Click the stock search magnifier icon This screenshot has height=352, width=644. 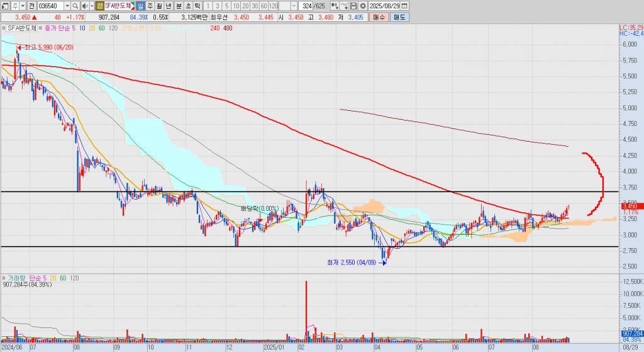[75, 6]
